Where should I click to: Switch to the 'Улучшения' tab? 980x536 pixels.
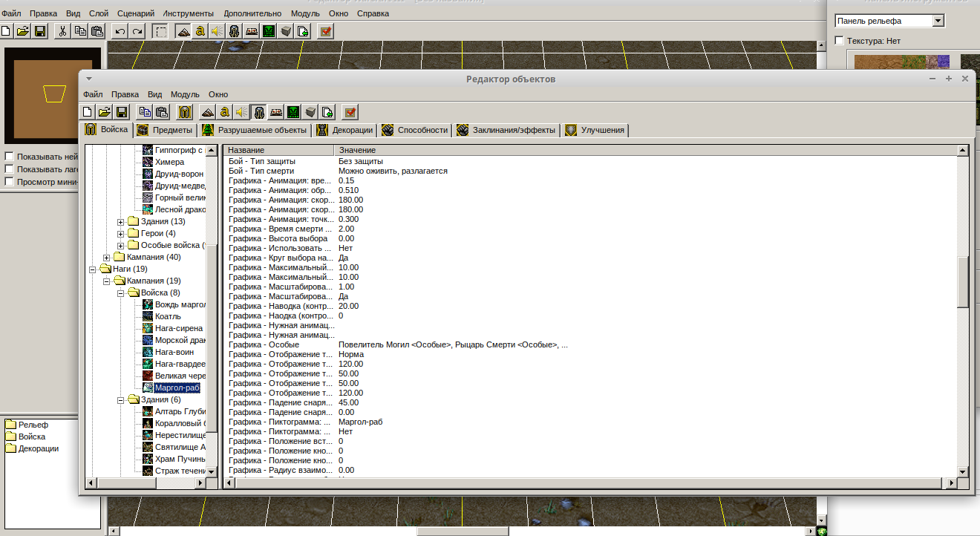[x=595, y=131]
